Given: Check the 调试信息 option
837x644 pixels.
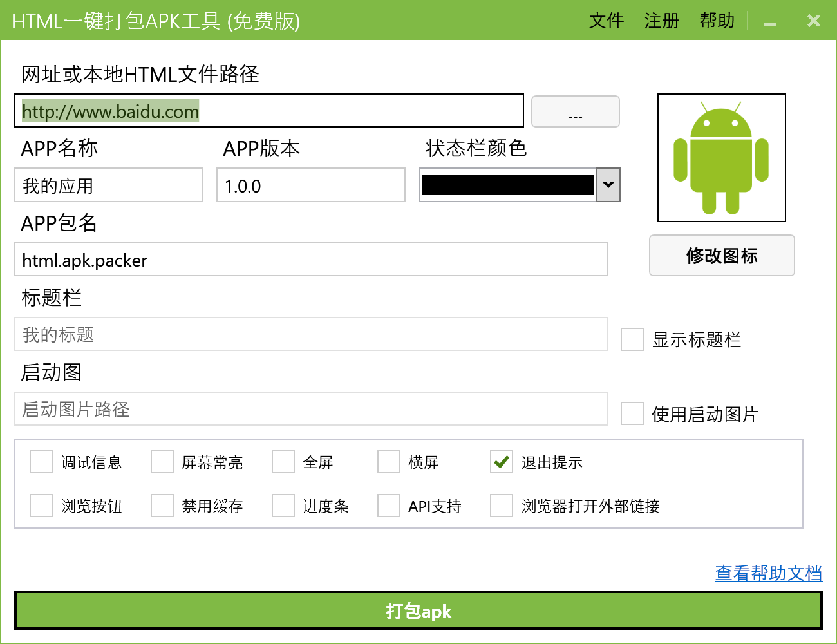Looking at the screenshot, I should pyautogui.click(x=41, y=462).
